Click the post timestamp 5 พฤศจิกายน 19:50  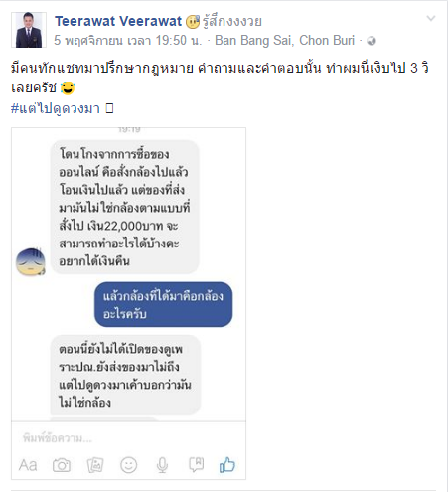coord(128,41)
